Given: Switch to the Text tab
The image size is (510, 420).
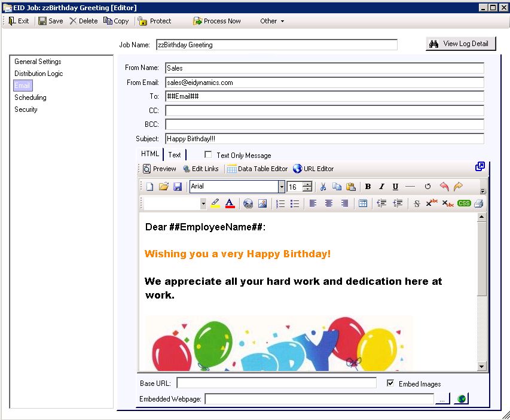Looking at the screenshot, I should point(175,155).
